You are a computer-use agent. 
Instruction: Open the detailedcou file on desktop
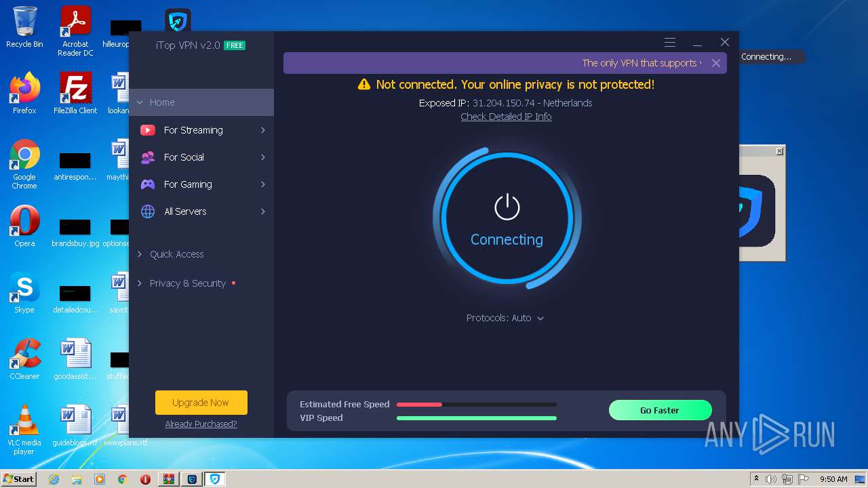[x=75, y=299]
